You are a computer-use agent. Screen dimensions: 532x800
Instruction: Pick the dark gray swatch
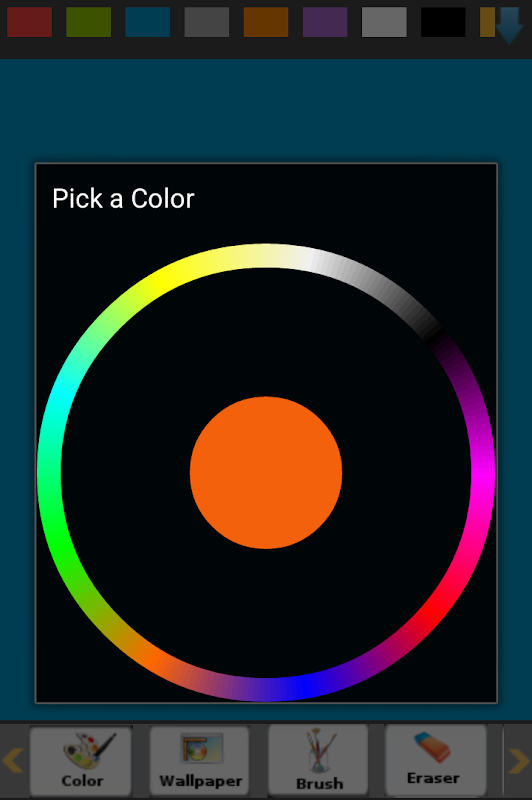(207, 22)
